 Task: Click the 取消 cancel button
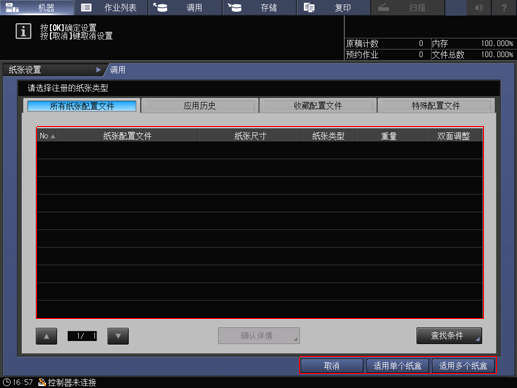(x=332, y=366)
